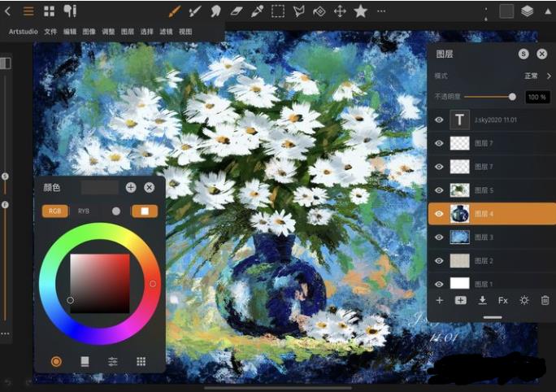Select the 图层 5 flowers thumbnail
This screenshot has width=556, height=392.
point(459,190)
